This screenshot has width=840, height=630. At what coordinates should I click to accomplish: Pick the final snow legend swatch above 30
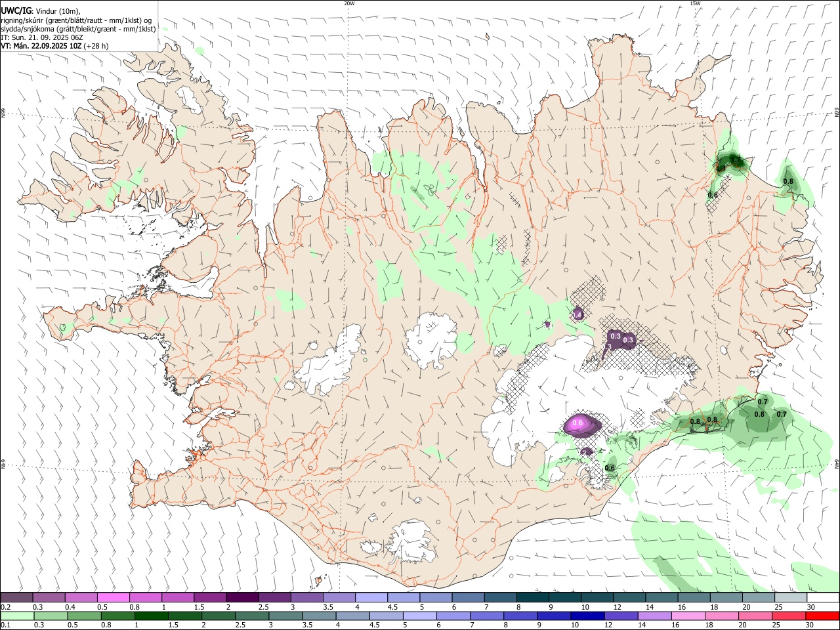[x=823, y=597]
